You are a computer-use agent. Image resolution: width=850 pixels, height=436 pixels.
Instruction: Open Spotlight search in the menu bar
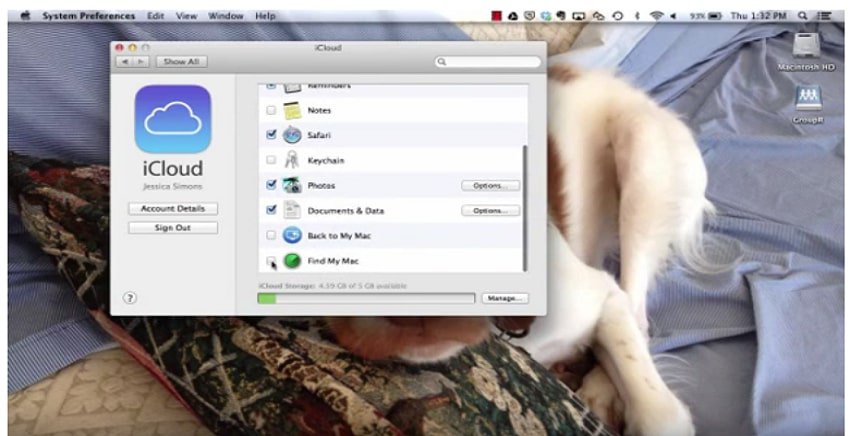point(802,16)
